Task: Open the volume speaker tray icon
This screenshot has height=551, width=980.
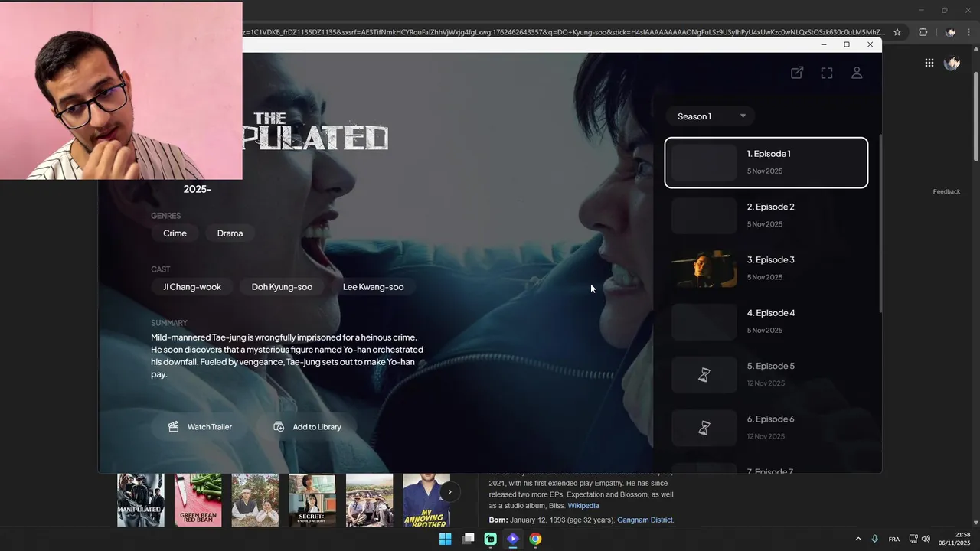Action: [926, 539]
